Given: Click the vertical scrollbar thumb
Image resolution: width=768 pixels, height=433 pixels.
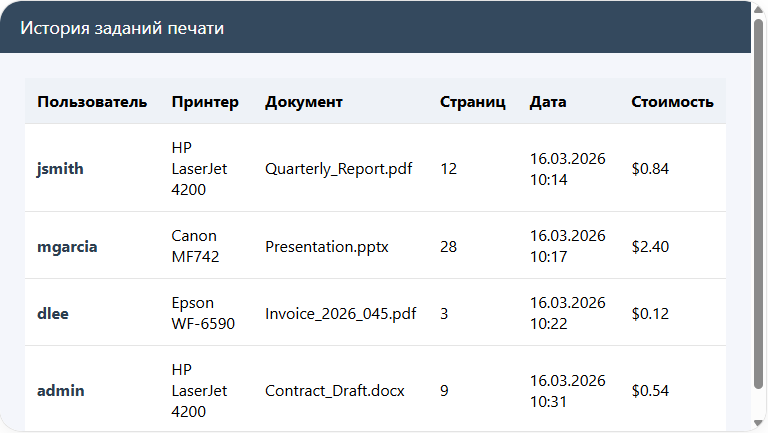Looking at the screenshot, I should tap(759, 200).
